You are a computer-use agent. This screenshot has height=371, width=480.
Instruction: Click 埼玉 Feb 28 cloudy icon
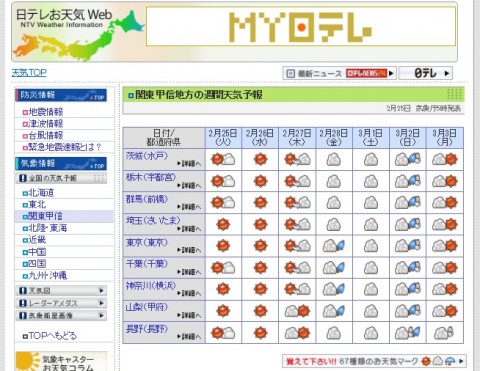(x=334, y=224)
